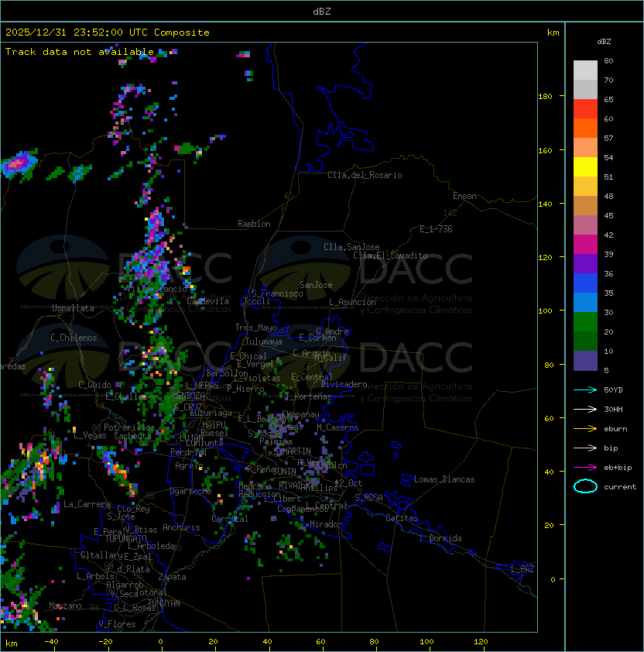The height and width of the screenshot is (652, 644).
Task: Select the bright yellow swatch in dBZ scale
Action: coord(585,167)
